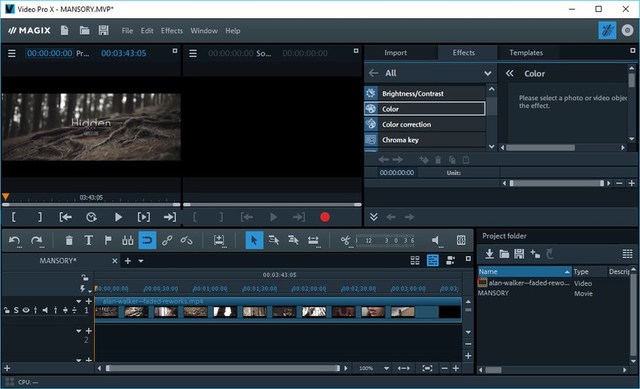The width and height of the screenshot is (640, 389).
Task: Open the source monitor hamburger menu
Action: 193,53
